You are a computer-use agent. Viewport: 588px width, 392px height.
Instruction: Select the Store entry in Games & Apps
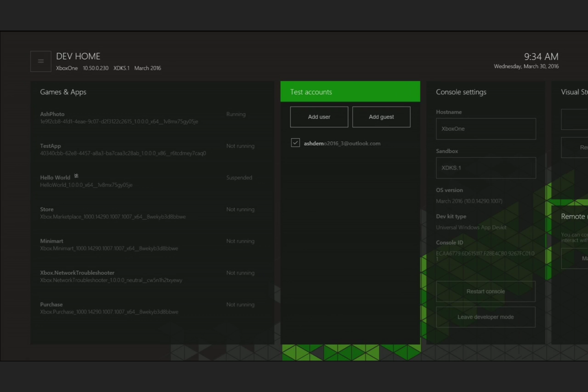pyautogui.click(x=122, y=213)
